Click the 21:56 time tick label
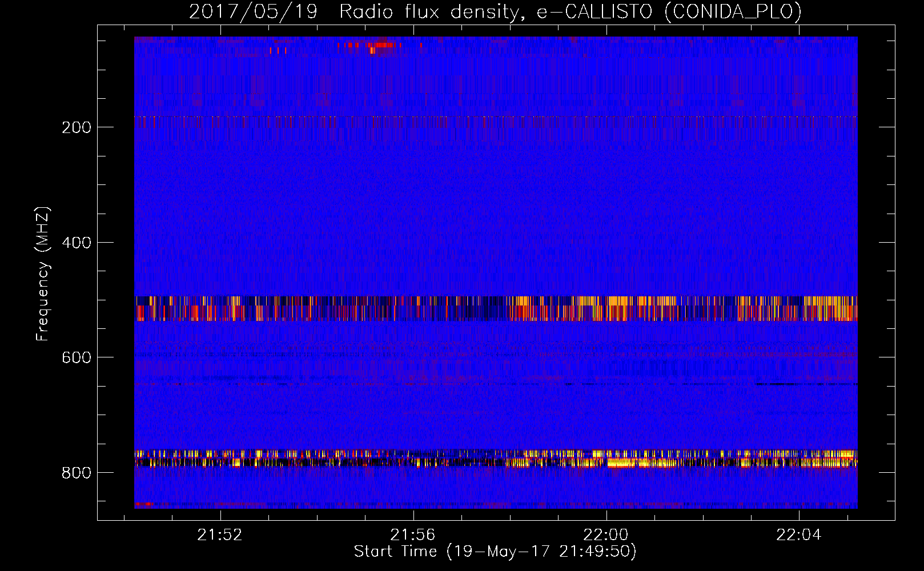The width and height of the screenshot is (924, 571). click(x=413, y=534)
